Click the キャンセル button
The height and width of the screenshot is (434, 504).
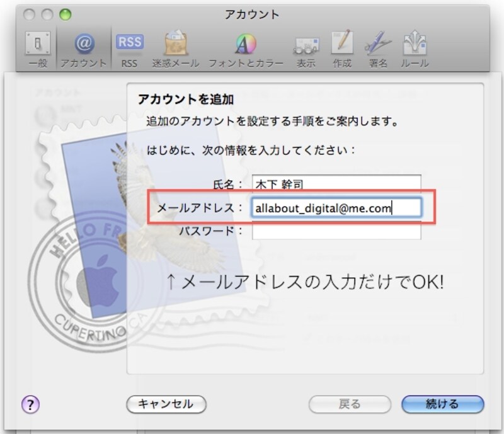coord(166,405)
